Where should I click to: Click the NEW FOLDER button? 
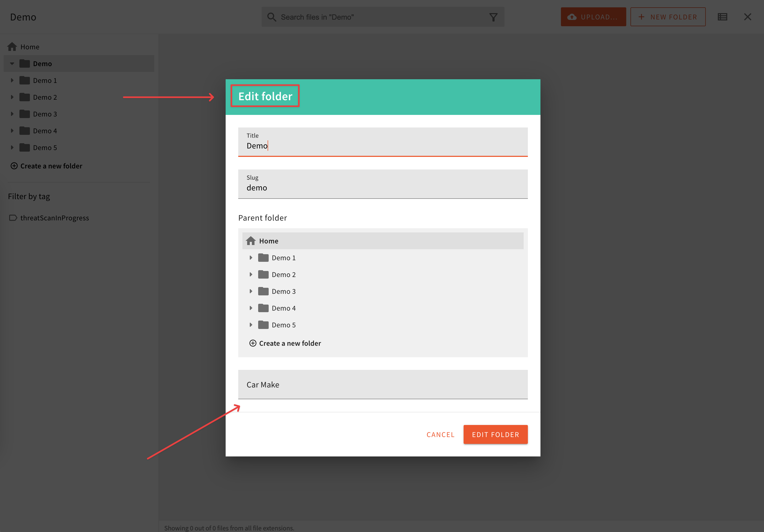point(667,17)
